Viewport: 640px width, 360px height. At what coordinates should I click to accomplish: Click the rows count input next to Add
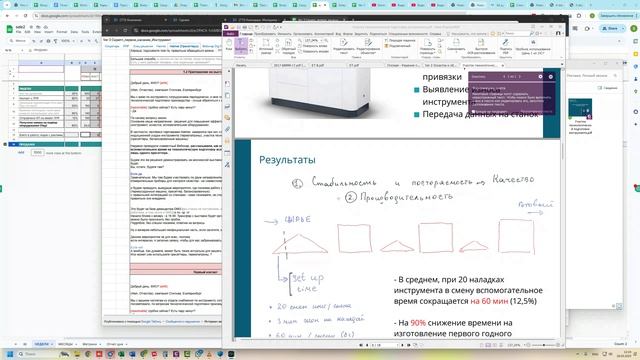point(38,153)
